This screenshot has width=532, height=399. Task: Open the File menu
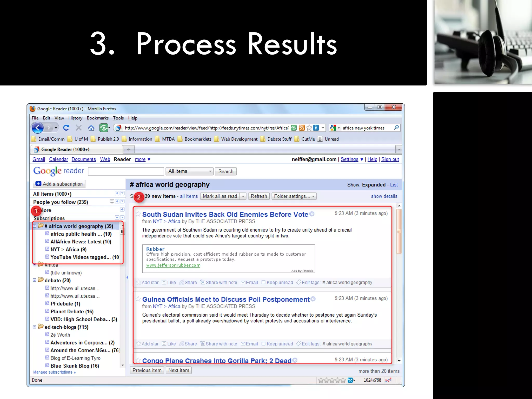point(35,118)
